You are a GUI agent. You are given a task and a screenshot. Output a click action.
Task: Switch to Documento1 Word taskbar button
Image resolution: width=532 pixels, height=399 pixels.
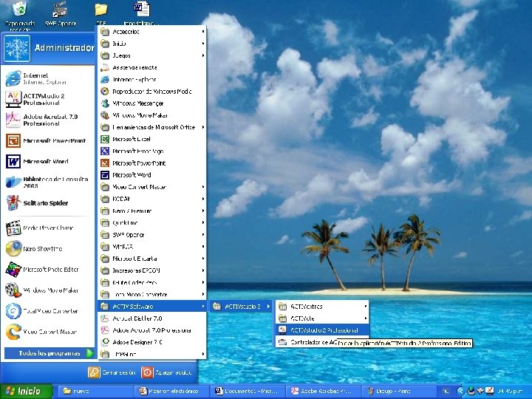(247, 391)
